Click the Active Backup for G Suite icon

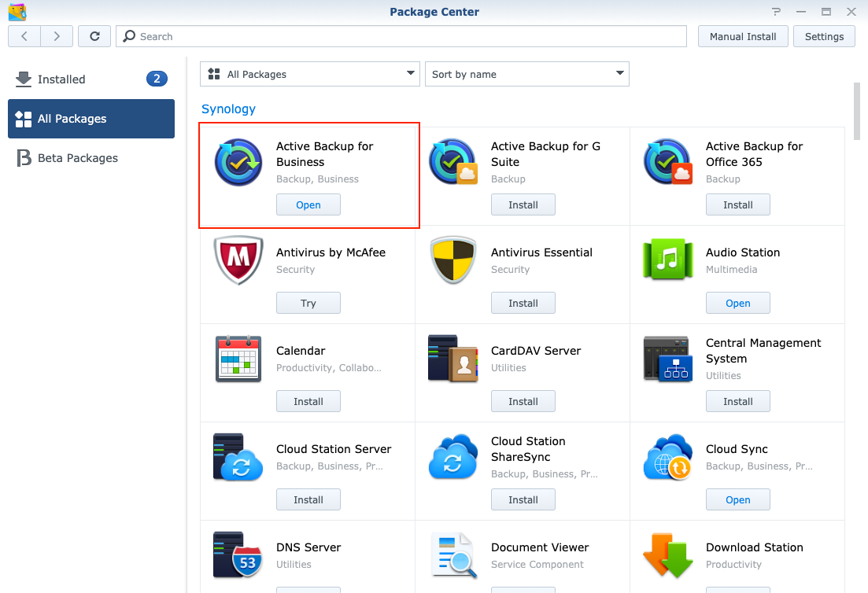point(453,161)
